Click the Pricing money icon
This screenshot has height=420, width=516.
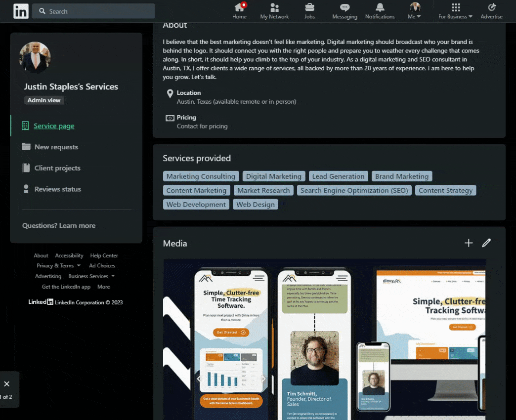tap(170, 118)
